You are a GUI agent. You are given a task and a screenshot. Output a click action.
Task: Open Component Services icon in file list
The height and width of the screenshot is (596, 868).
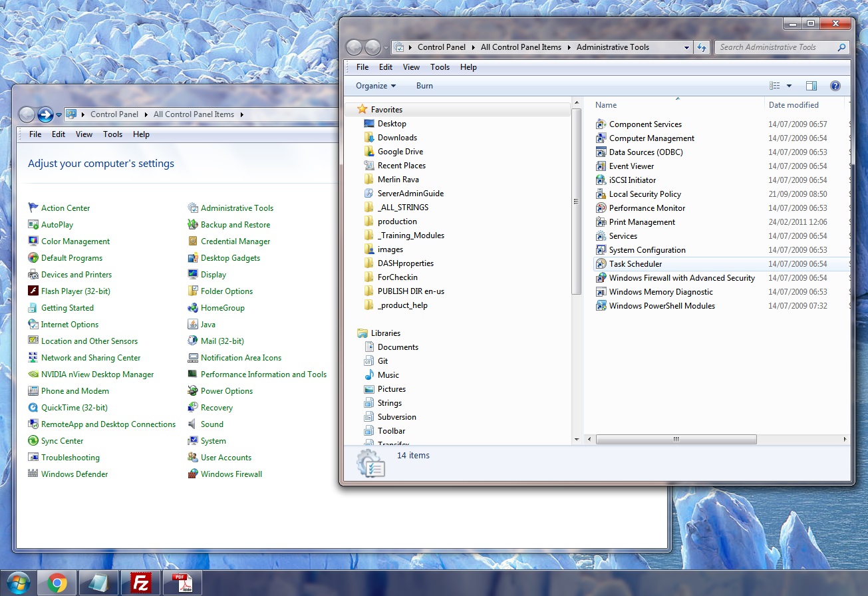tap(601, 124)
